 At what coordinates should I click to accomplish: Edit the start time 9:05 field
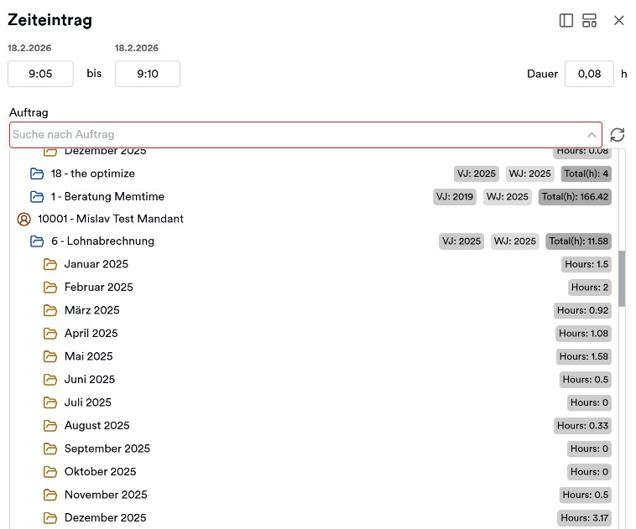(x=40, y=74)
